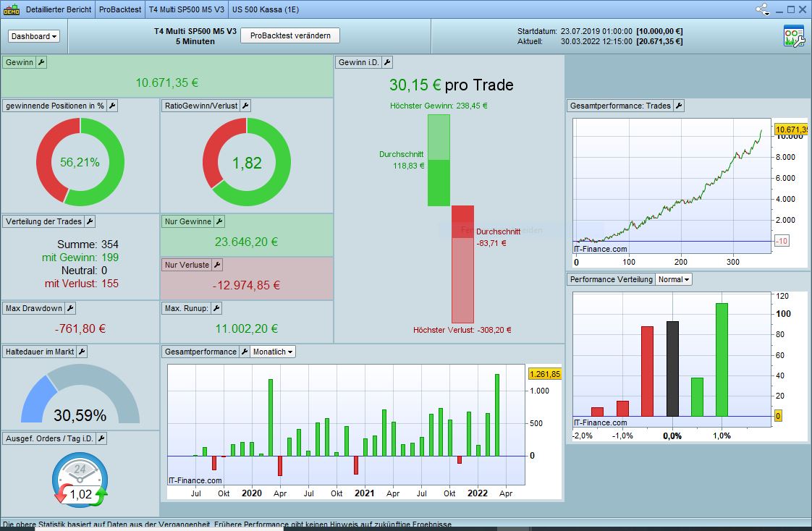Image resolution: width=812 pixels, height=531 pixels.
Task: Open the T4 Multi SP500 M5 V3 tab
Action: pyautogui.click(x=187, y=9)
